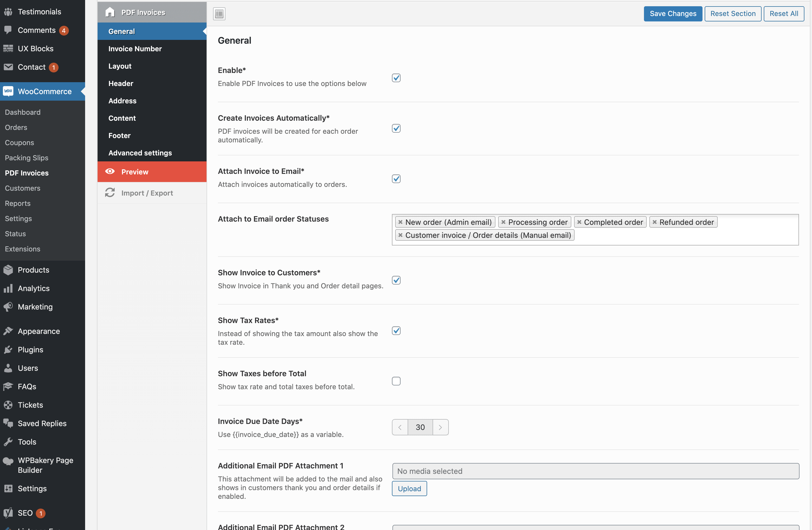Click the Marketing megaphone icon
The image size is (812, 530).
[x=8, y=307]
